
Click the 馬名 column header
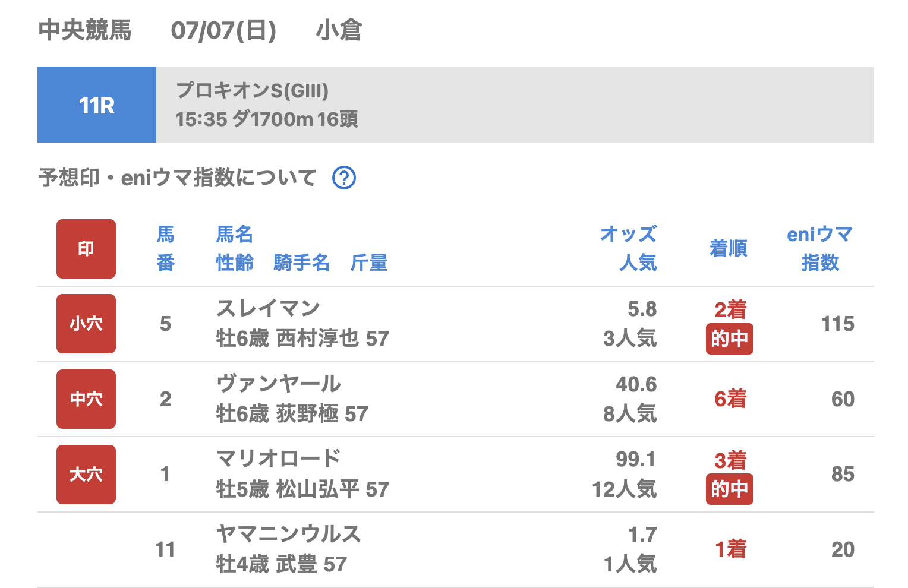[234, 235]
